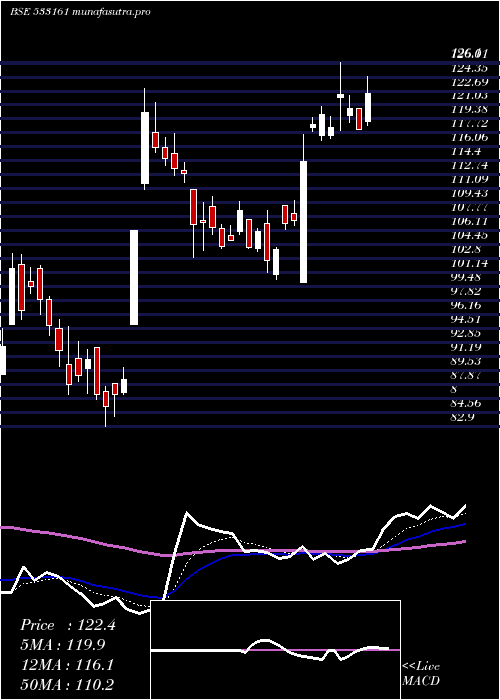The image size is (500, 700).
Task: Click the 104.45 price axis label
Action: coord(469,235)
